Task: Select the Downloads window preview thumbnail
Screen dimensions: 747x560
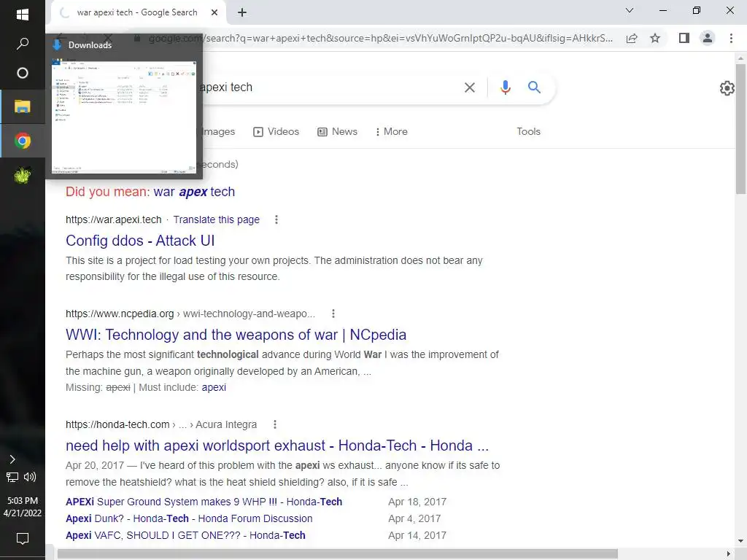Action: click(124, 117)
